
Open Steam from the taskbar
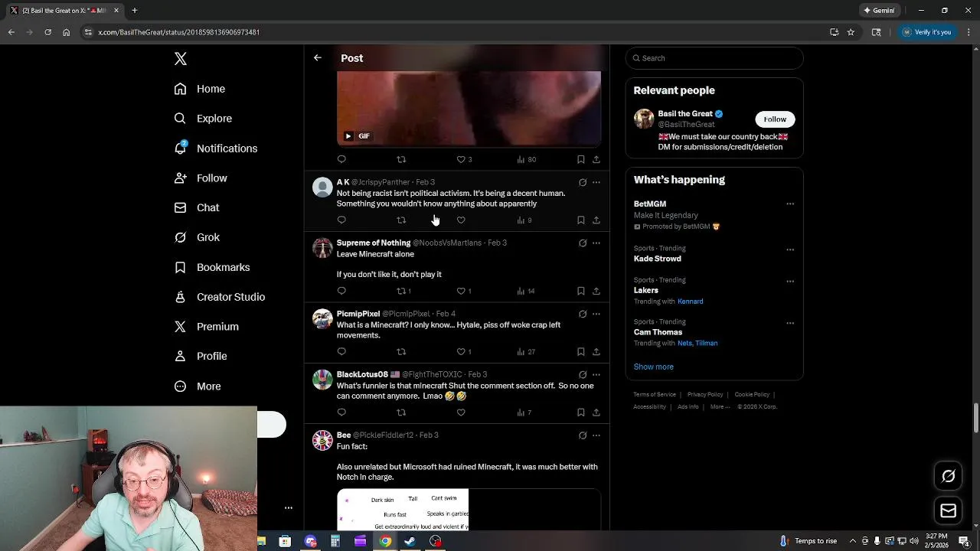[x=410, y=541]
